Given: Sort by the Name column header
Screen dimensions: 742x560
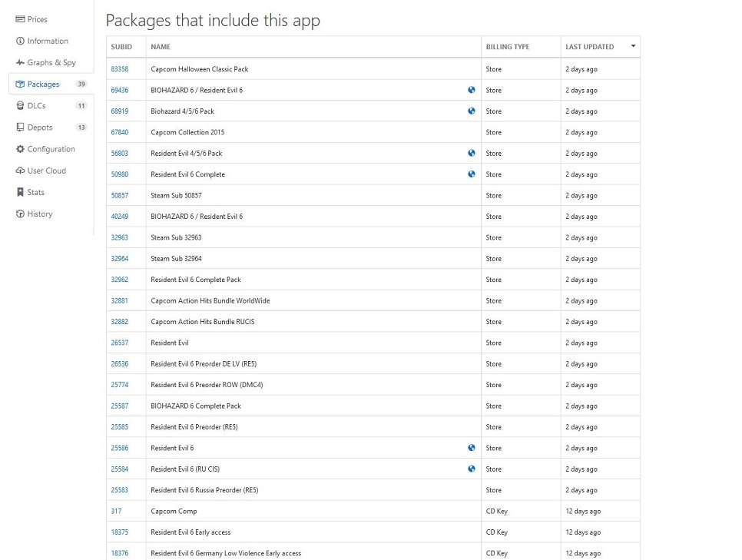Looking at the screenshot, I should coord(161,47).
